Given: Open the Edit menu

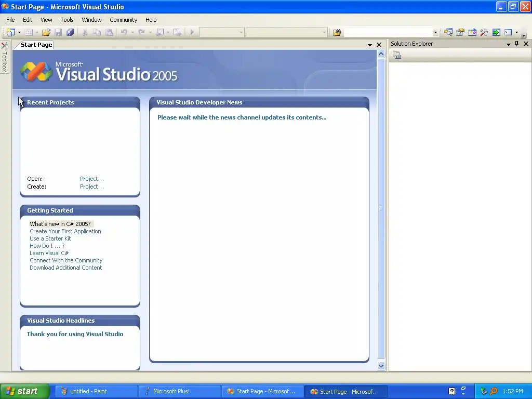Looking at the screenshot, I should click(28, 20).
